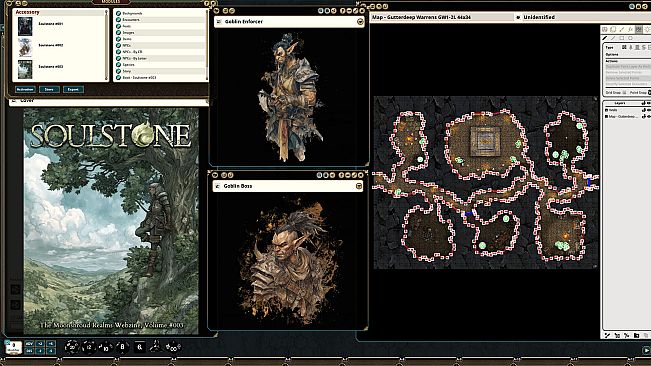Select the rectangle draw tool

[x=622, y=38]
